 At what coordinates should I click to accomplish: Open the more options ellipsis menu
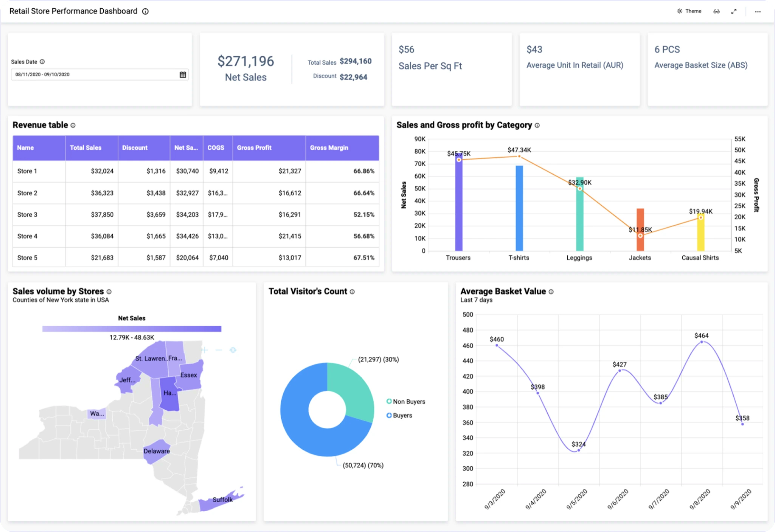[758, 12]
